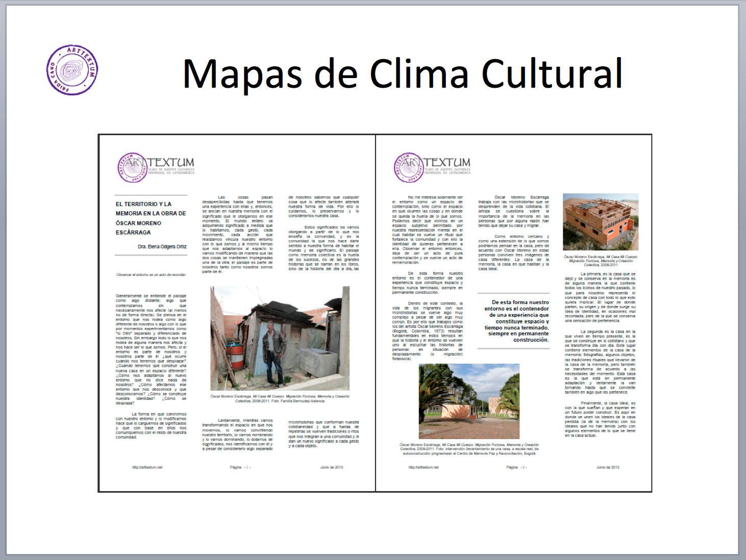Open the arttextum.net link in left page footer

coord(147,467)
